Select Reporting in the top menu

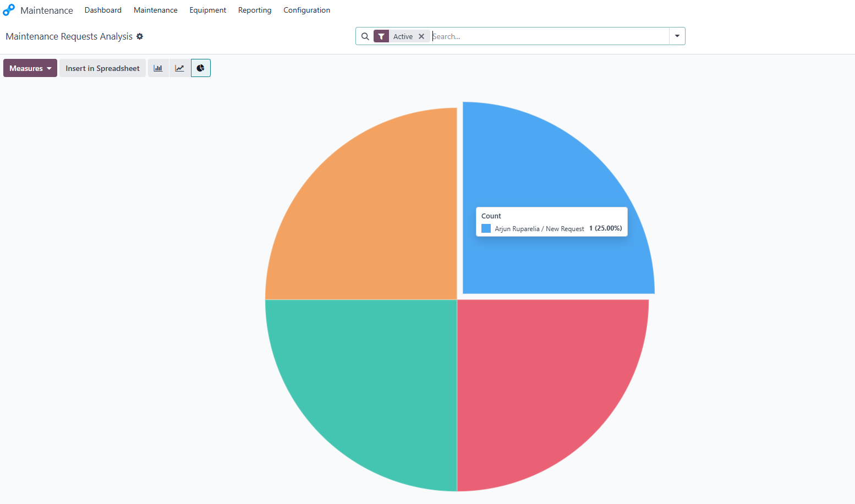[x=255, y=10]
